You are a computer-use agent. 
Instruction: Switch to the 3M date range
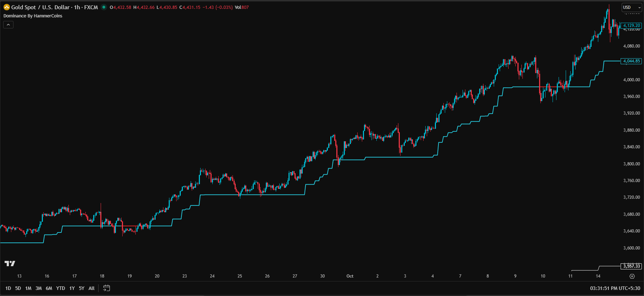[x=39, y=288]
